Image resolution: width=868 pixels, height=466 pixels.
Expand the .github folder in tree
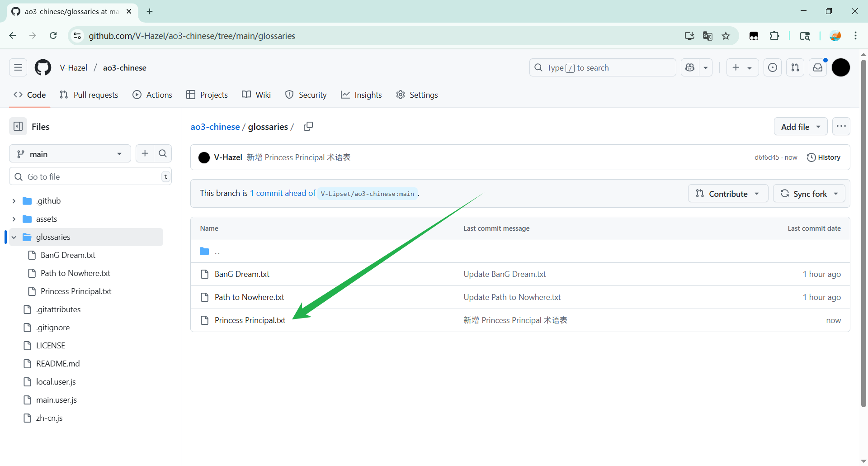(x=14, y=201)
